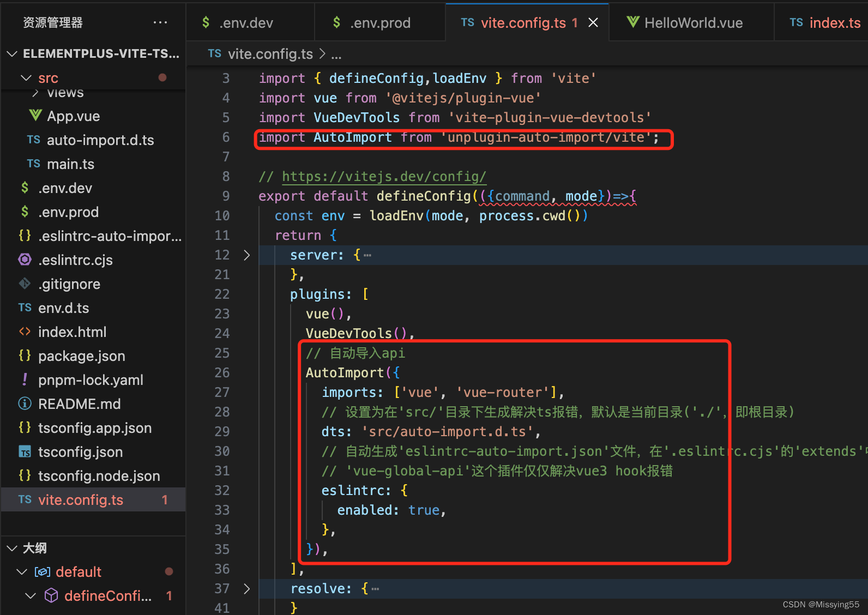This screenshot has height=615, width=868.
Task: Click the TS config icon beside tsconfig.json
Action: point(25,451)
